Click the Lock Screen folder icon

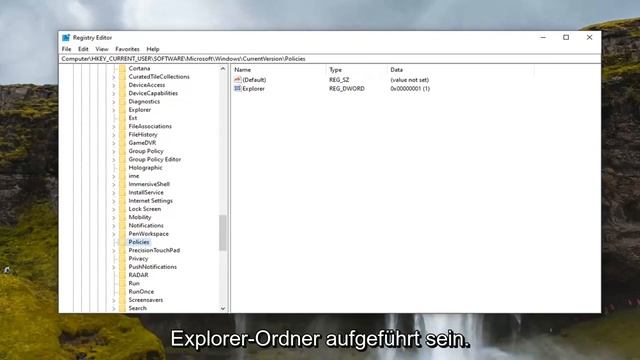(122, 209)
